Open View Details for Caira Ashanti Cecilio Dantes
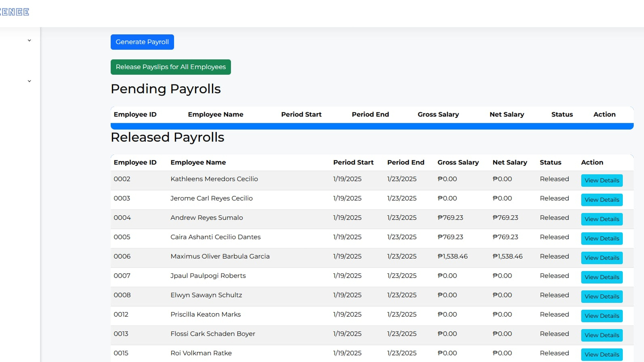 tap(602, 239)
